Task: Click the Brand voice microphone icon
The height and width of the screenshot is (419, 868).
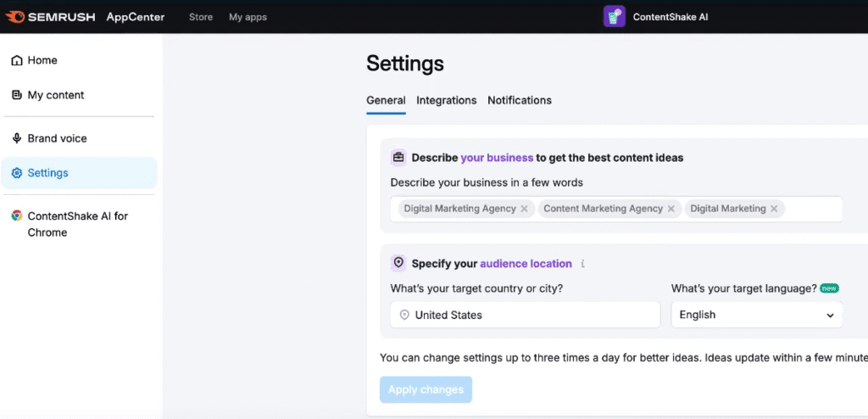Action: click(x=17, y=138)
